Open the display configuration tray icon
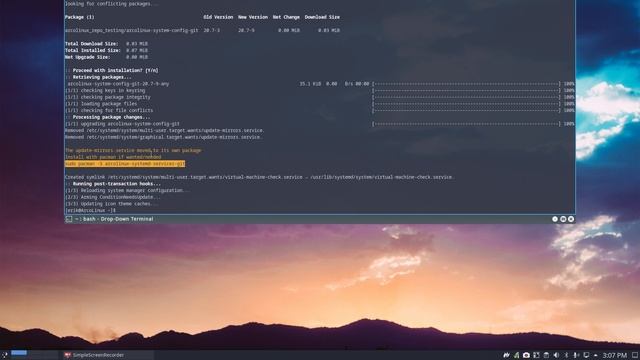640x360 pixels. pyautogui.click(x=586, y=355)
